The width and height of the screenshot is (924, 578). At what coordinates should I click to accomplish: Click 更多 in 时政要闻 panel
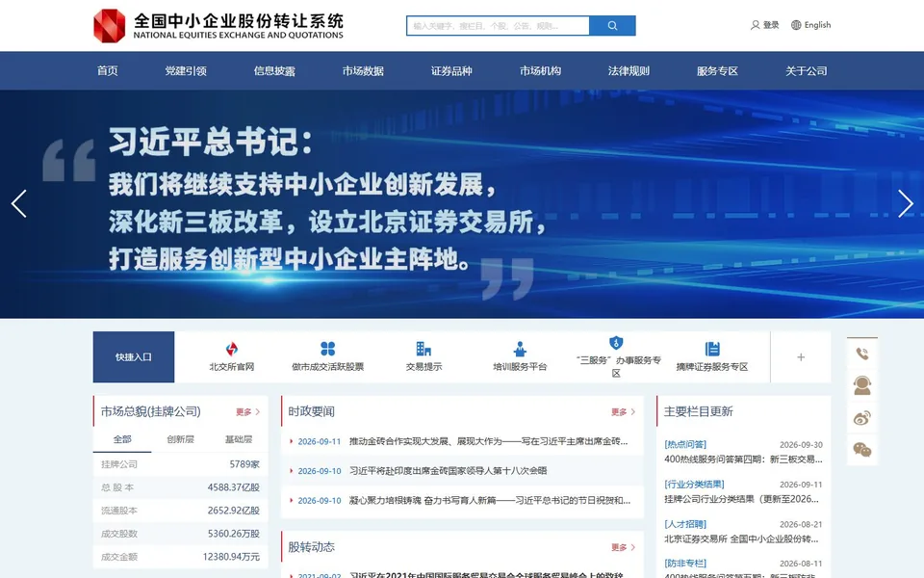coord(623,411)
